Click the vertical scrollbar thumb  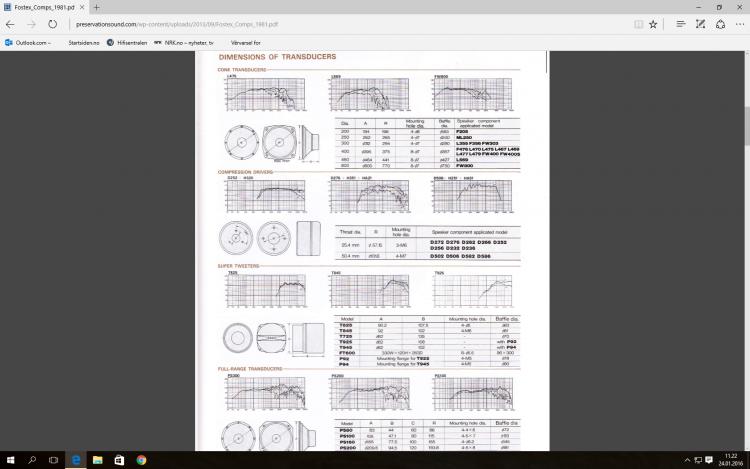[747, 126]
